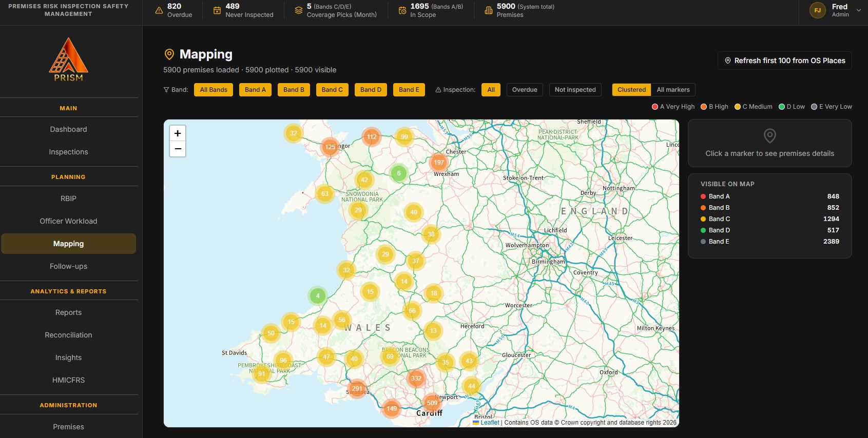Open RBIP planning page
Image resolution: width=868 pixels, height=438 pixels.
[x=68, y=198]
